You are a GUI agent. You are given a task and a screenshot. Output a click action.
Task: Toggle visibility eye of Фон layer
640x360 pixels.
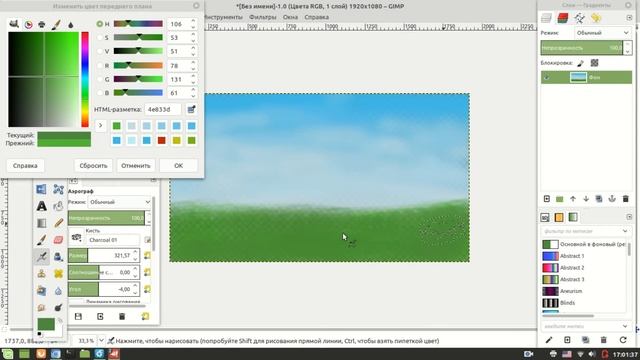[x=547, y=77]
